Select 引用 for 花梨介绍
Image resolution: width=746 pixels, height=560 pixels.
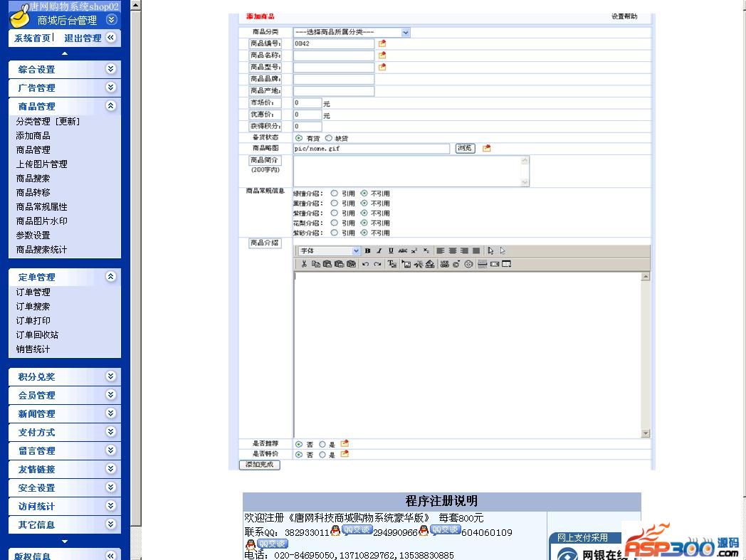click(335, 223)
